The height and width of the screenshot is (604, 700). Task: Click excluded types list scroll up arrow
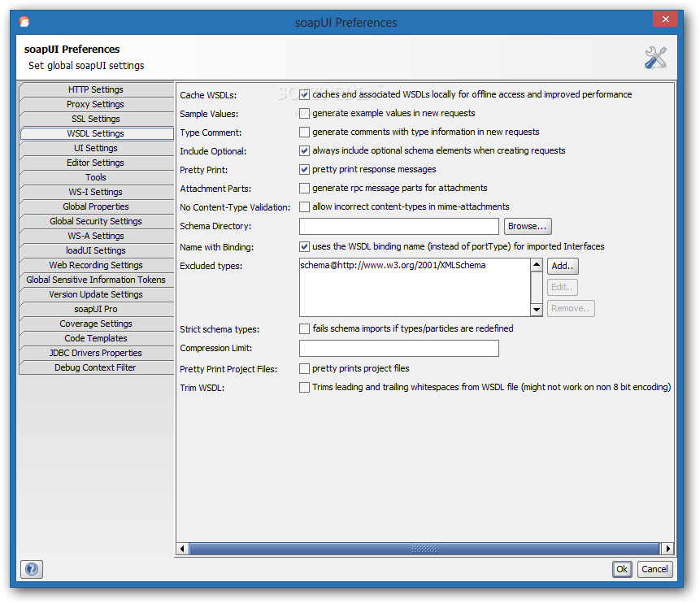tap(537, 265)
